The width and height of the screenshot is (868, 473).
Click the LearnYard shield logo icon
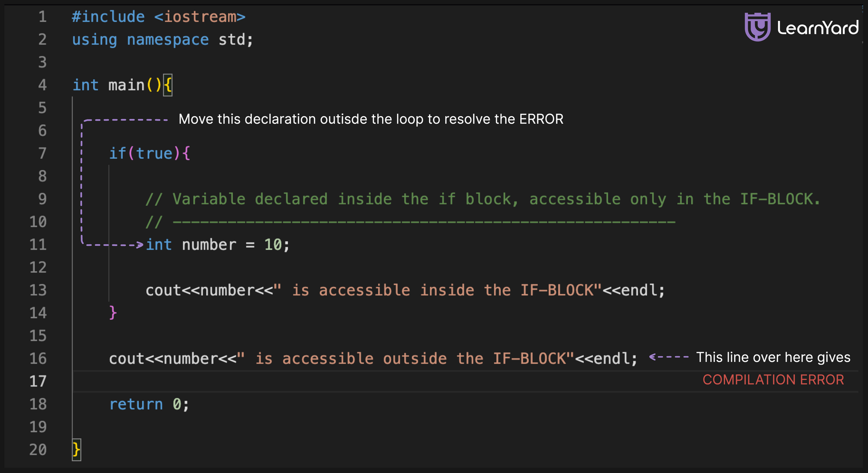tap(757, 27)
